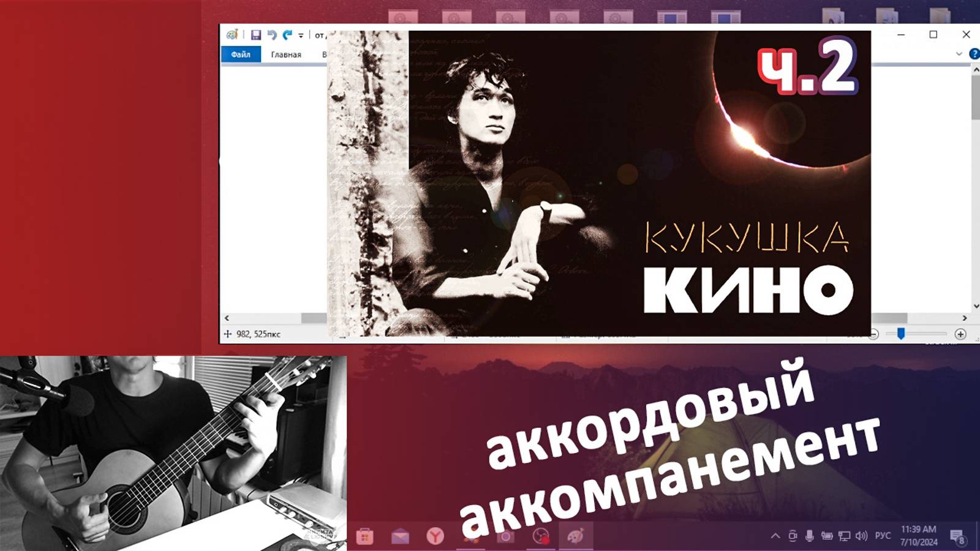Click the Paint icon in the taskbar
The width and height of the screenshot is (980, 551).
(575, 537)
